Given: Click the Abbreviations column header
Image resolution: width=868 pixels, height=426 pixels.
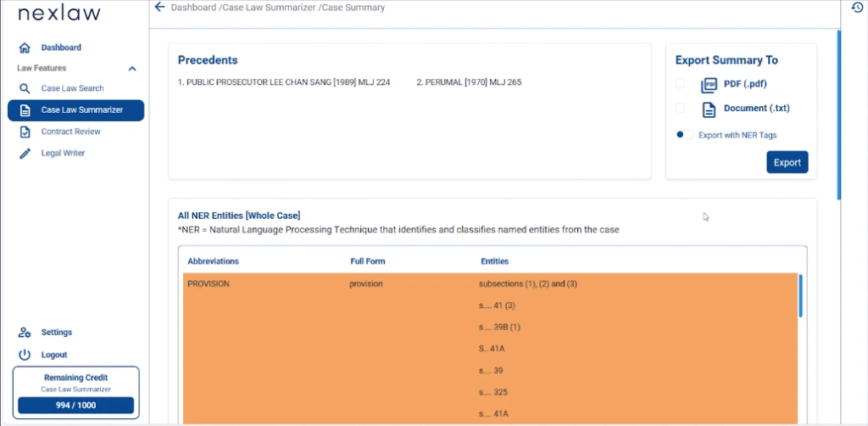Looking at the screenshot, I should coord(213,261).
